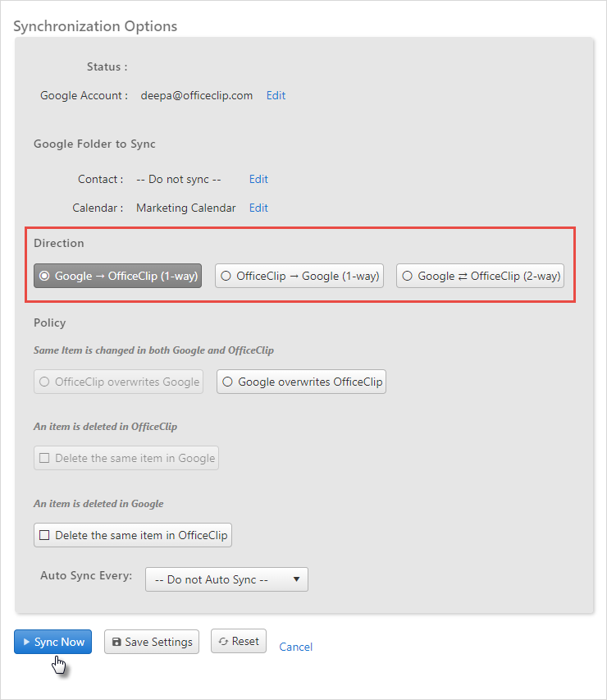Viewport: 607px width, 700px height.
Task: Select OfficeClip → Google (1-way) direction
Action: coord(299,276)
